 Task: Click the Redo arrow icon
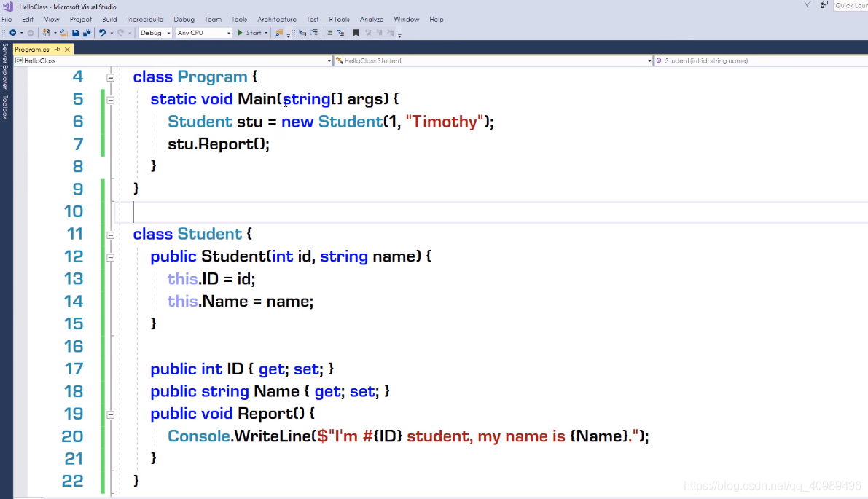(x=120, y=33)
